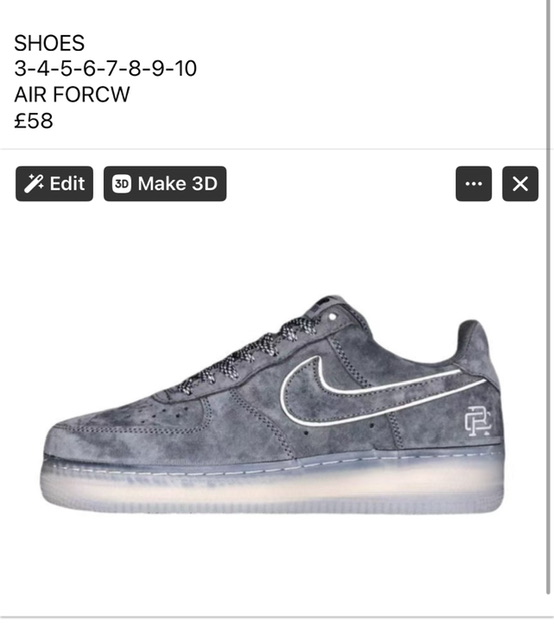Click the sizes line 3-4-5-6-7-8-9-10
The width and height of the screenshot is (554, 640).
(105, 68)
